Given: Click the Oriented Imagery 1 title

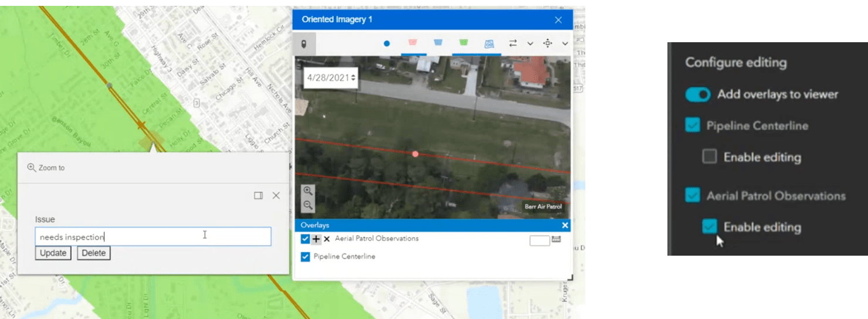Looking at the screenshot, I should tap(337, 19).
